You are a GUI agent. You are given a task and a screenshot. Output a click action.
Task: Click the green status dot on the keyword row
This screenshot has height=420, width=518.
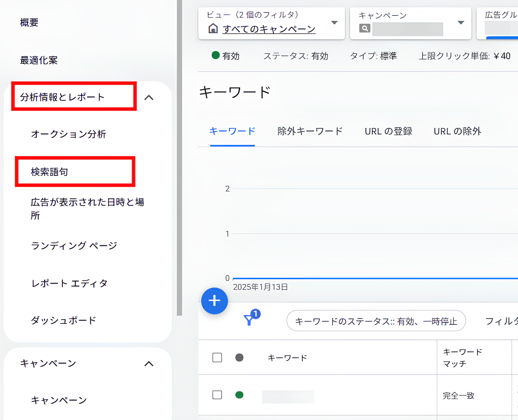point(239,395)
